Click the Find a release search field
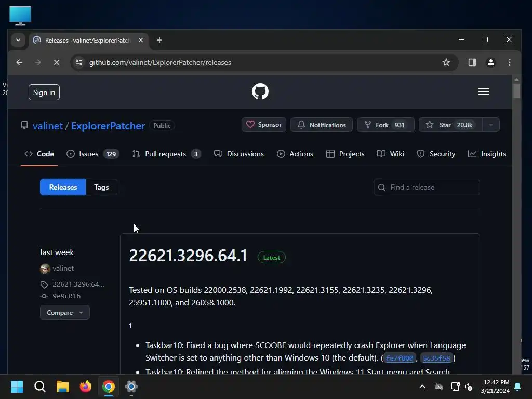The width and height of the screenshot is (532, 399). [427, 187]
